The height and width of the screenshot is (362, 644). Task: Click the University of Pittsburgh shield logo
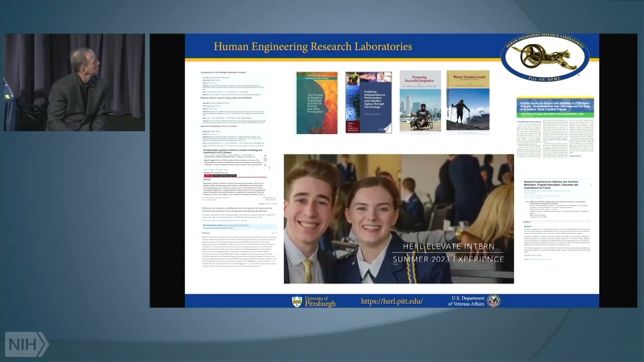[297, 301]
